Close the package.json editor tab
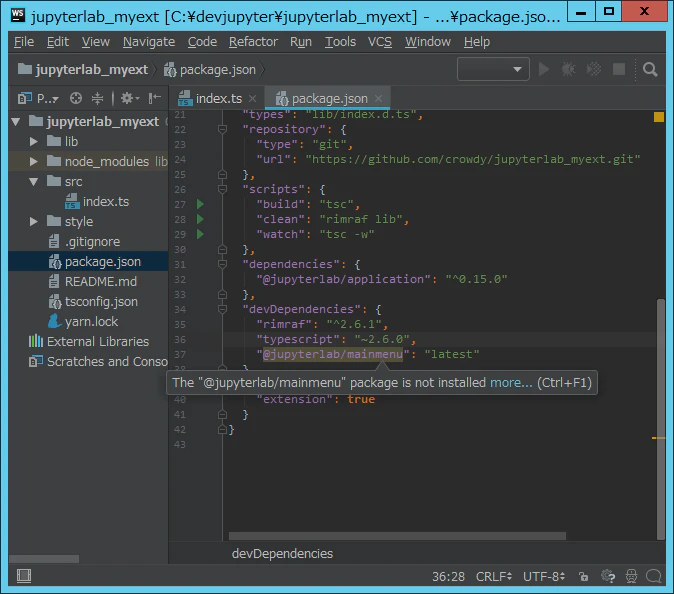The height and width of the screenshot is (594, 674). 378,98
